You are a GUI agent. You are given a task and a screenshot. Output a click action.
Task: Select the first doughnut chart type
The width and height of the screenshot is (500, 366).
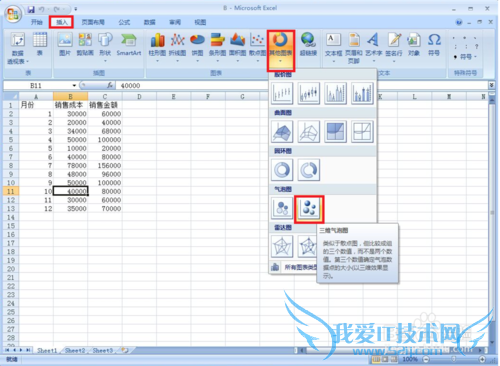point(282,170)
